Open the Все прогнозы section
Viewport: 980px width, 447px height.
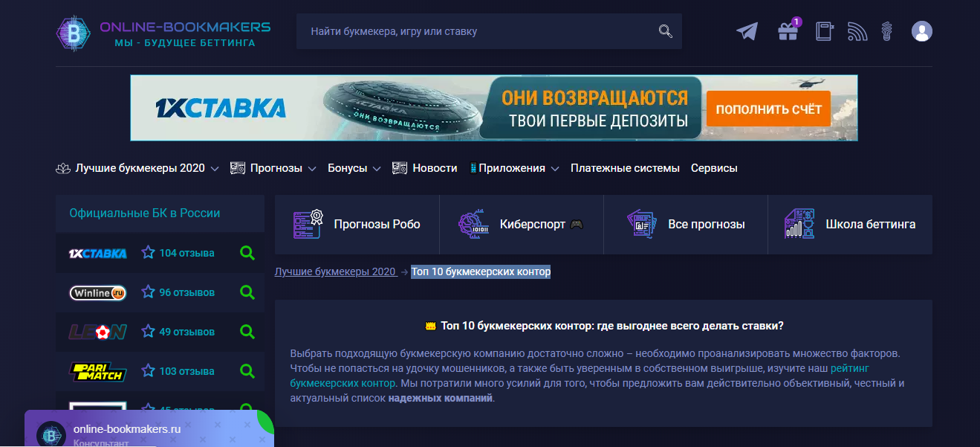pos(686,225)
